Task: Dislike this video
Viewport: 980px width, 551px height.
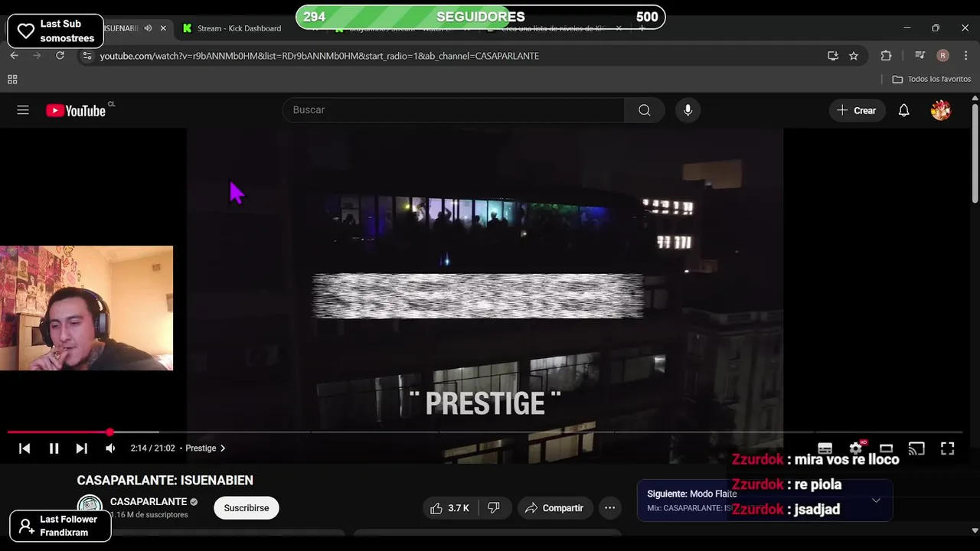Action: click(494, 508)
